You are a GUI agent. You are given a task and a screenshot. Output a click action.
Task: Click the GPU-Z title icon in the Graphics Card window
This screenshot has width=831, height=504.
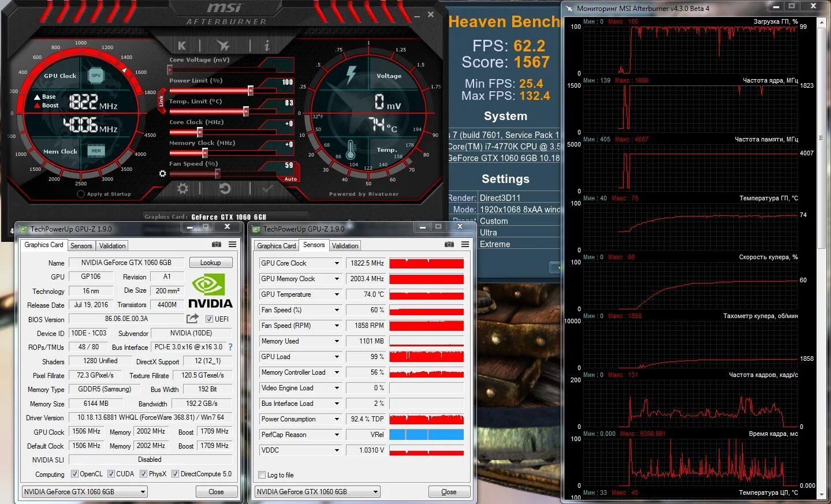click(23, 229)
